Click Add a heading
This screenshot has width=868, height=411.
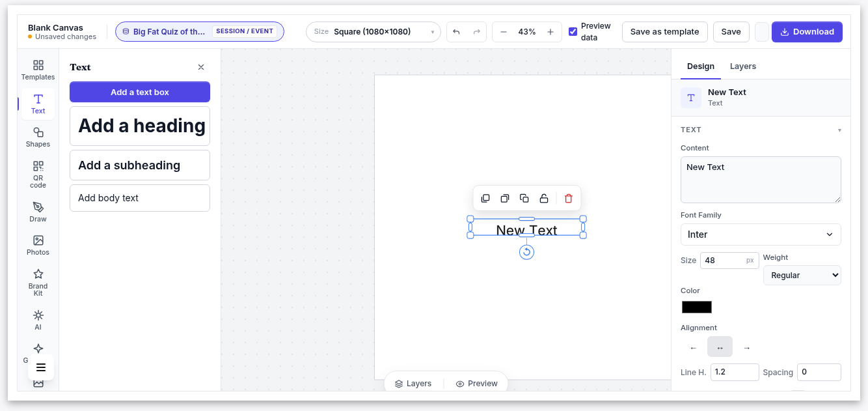[x=140, y=126]
